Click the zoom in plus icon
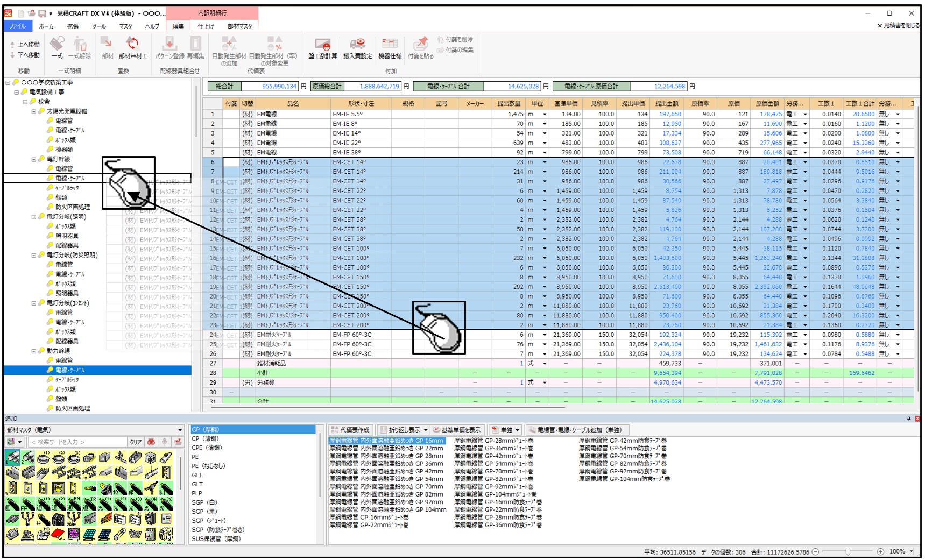The width and height of the screenshot is (925, 560). (880, 551)
